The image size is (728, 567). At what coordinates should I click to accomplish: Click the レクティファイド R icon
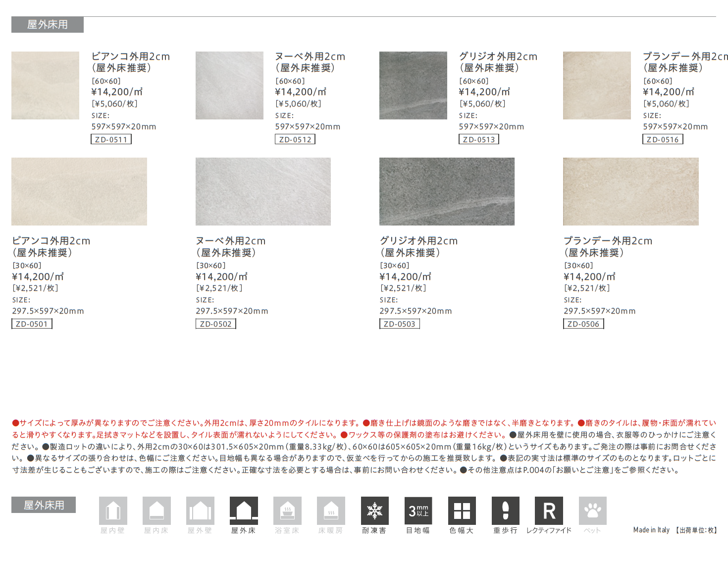point(549,510)
